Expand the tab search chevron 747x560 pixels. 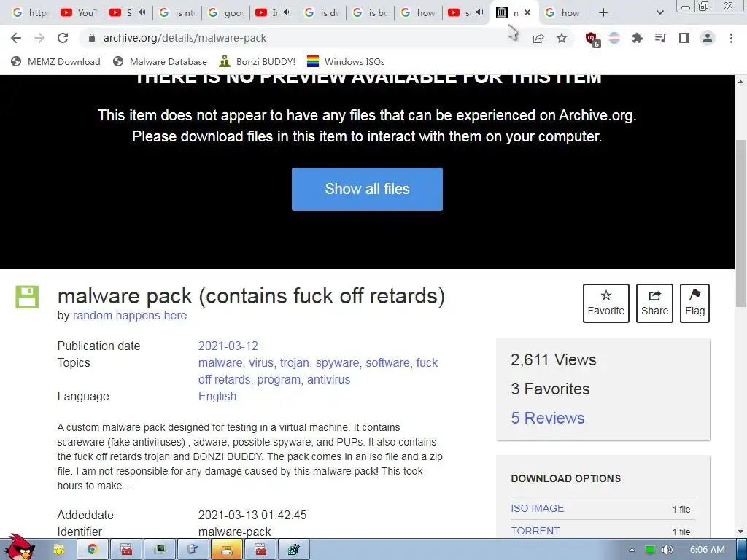659,13
